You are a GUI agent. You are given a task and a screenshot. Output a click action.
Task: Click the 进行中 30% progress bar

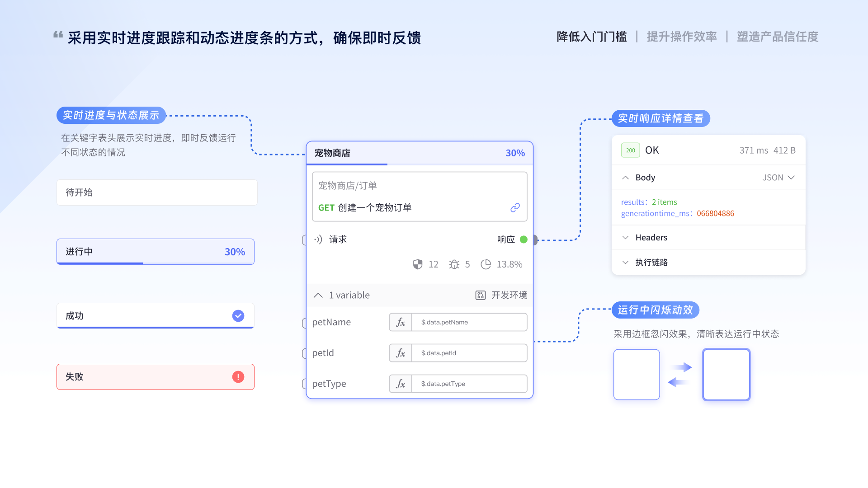point(156,252)
